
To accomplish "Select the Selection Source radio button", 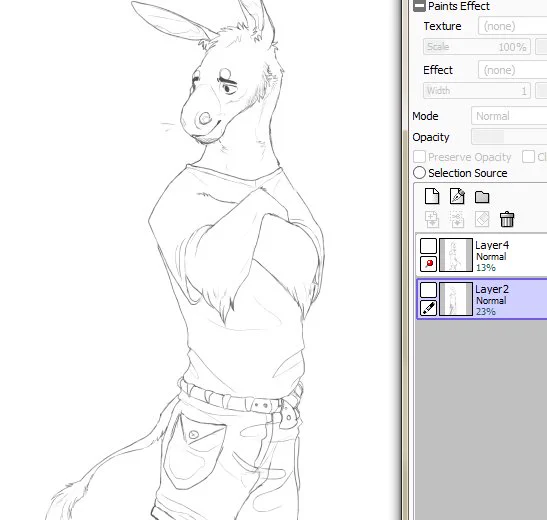I will (x=419, y=173).
